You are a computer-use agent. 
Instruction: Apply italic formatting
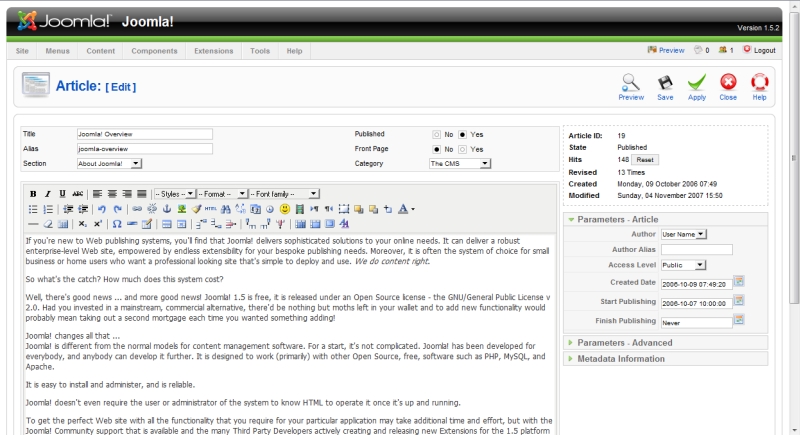(48, 194)
